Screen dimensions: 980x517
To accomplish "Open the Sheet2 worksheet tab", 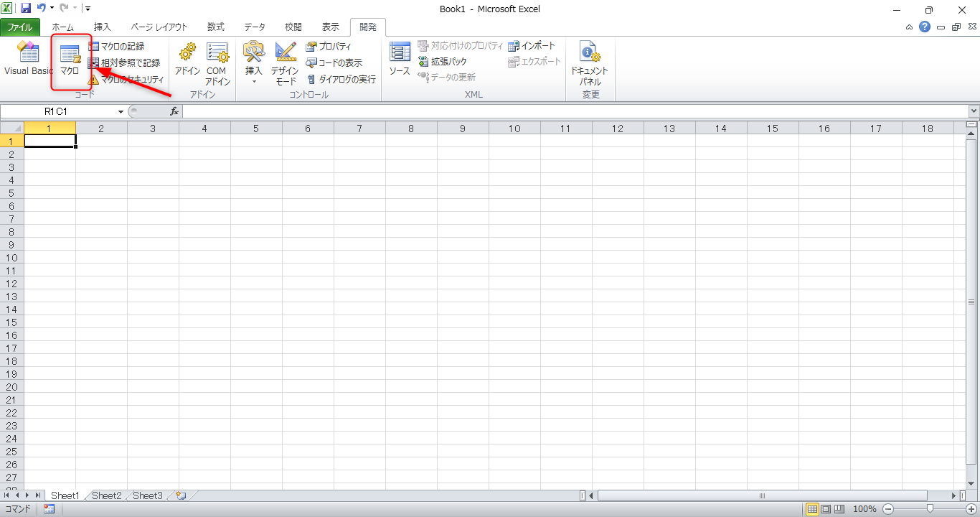I will click(x=106, y=495).
